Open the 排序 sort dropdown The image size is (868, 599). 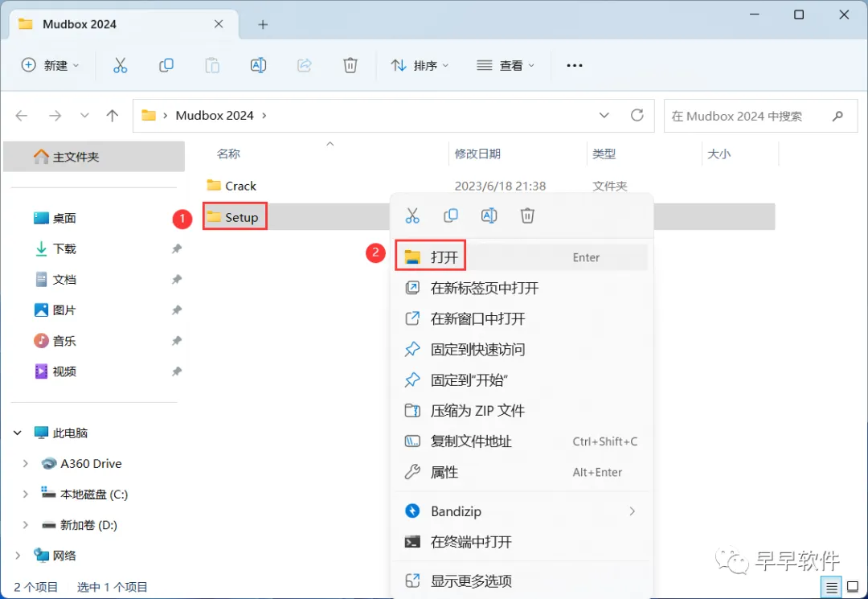point(420,65)
